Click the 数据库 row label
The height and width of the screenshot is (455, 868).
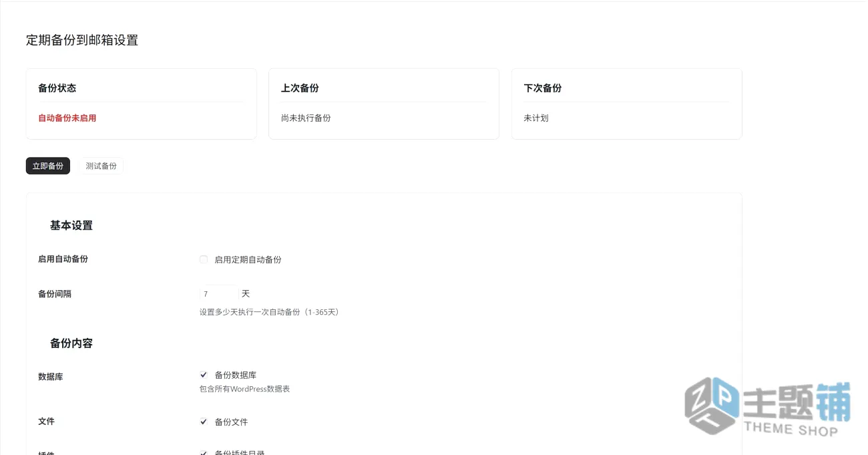(51, 377)
